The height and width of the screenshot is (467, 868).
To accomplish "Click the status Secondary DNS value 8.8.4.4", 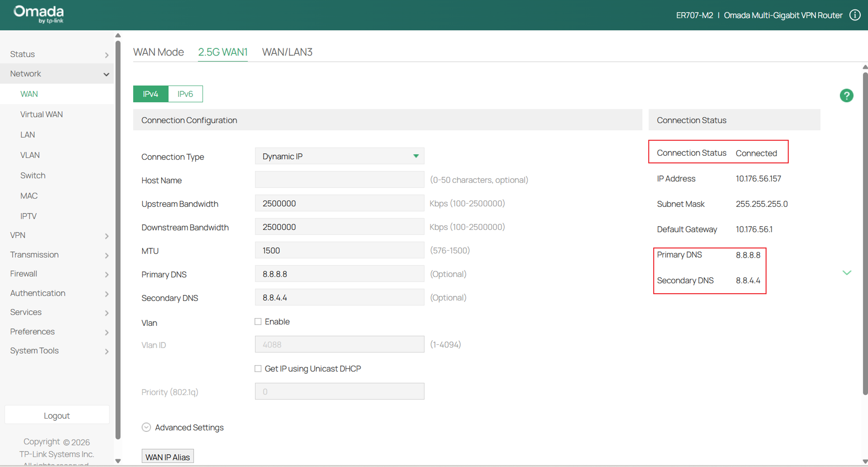I will 748,280.
